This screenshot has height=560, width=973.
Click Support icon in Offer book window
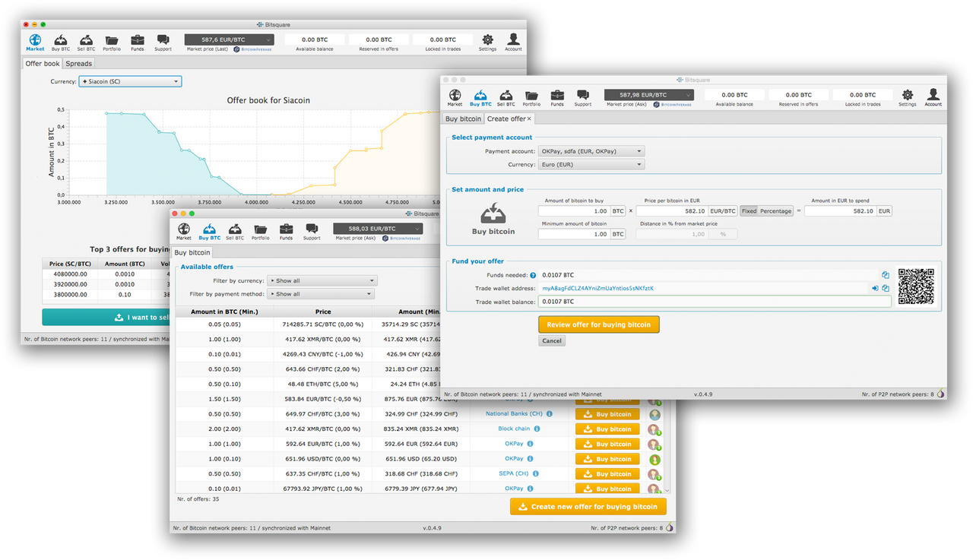pyautogui.click(x=163, y=42)
